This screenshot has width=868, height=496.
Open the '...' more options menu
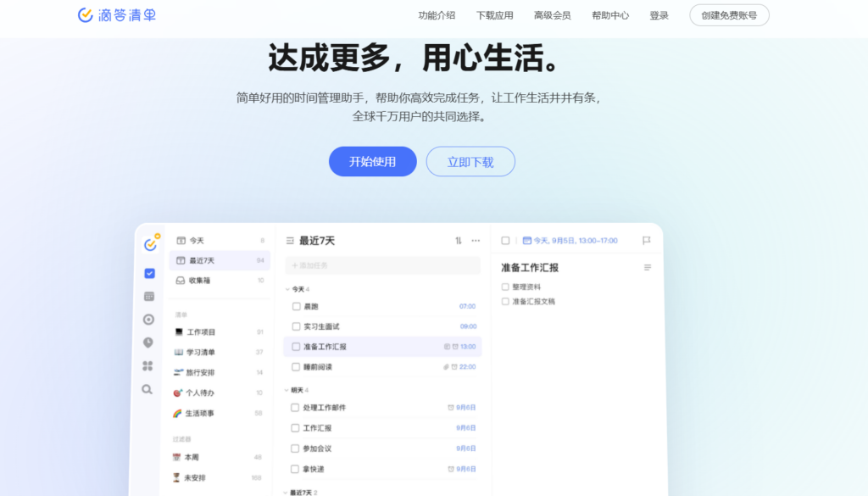[476, 241]
